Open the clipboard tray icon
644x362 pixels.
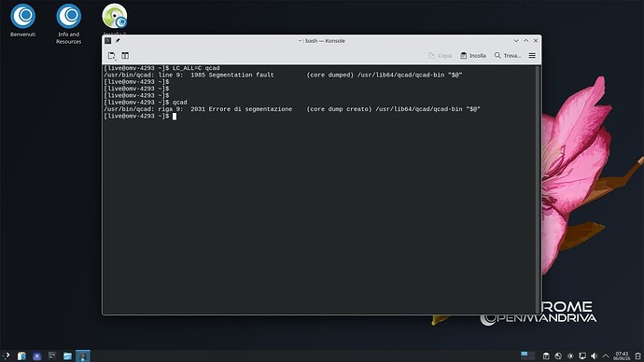point(546,355)
